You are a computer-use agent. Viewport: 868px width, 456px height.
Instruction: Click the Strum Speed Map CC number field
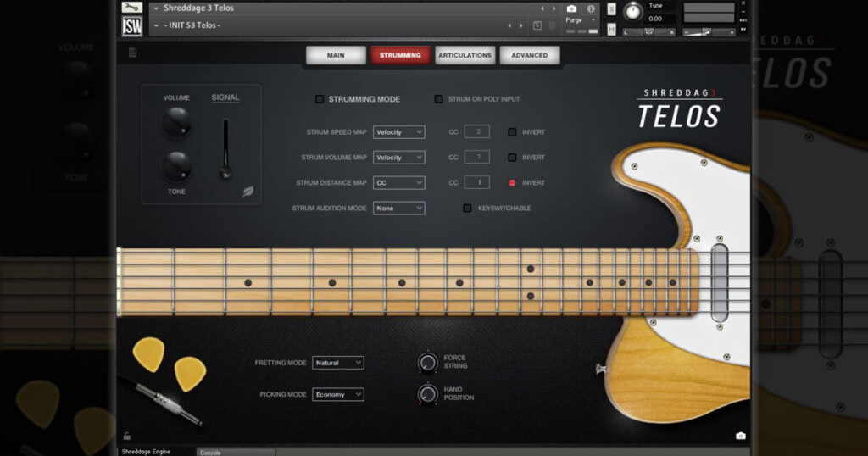click(x=477, y=131)
